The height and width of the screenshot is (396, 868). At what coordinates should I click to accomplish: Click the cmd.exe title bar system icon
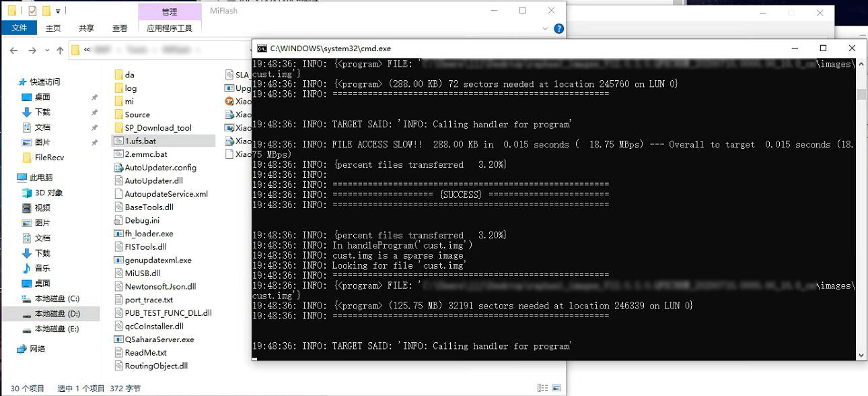click(x=262, y=48)
